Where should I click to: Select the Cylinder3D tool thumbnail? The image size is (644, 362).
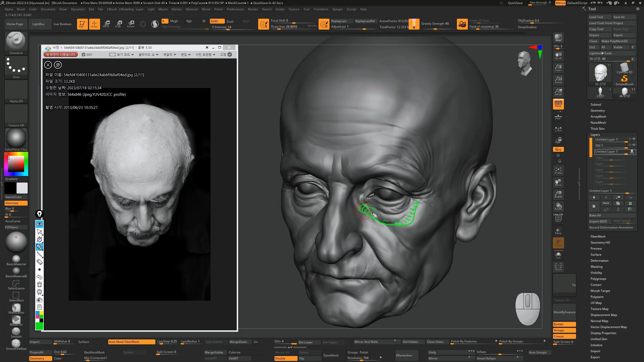(624, 68)
